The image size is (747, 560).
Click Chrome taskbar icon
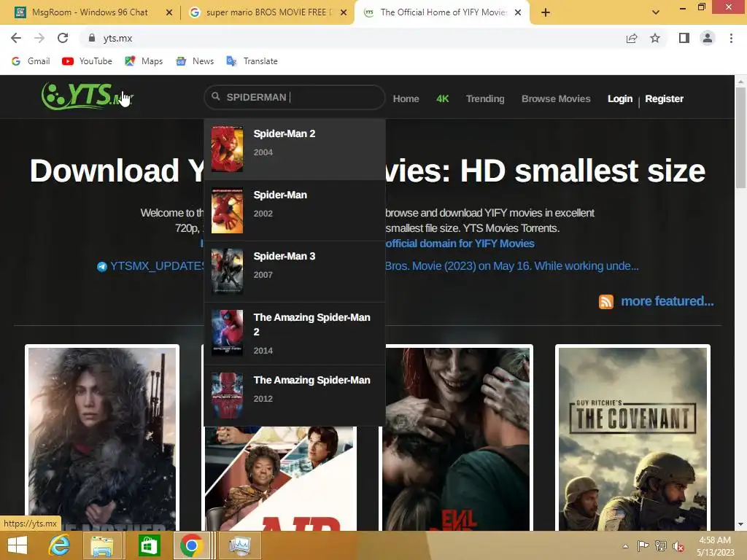[192, 545]
